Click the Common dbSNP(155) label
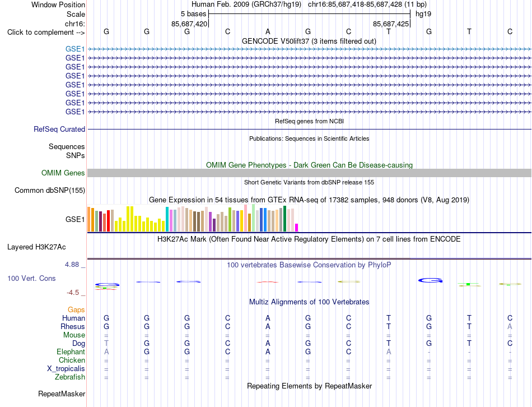 pyautogui.click(x=49, y=190)
